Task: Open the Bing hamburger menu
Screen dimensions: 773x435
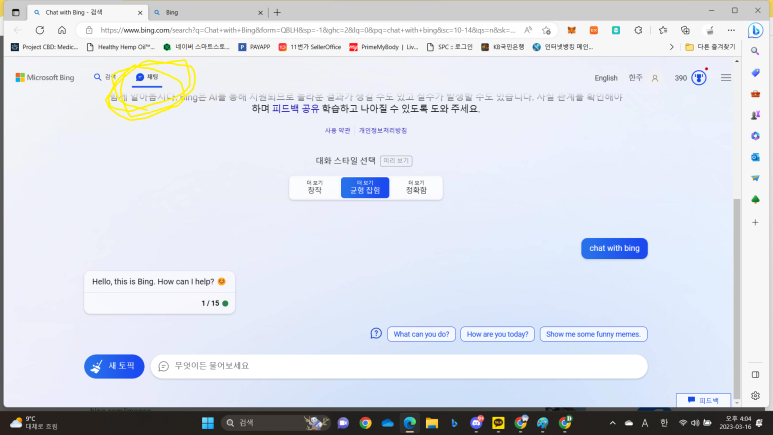Action: click(726, 77)
